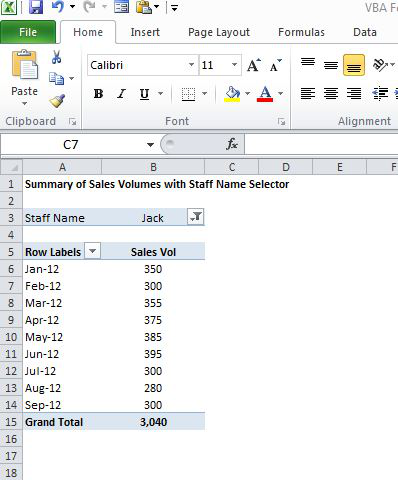Image resolution: width=398 pixels, height=480 pixels.
Task: Toggle Bottom Align button
Action: click(354, 65)
